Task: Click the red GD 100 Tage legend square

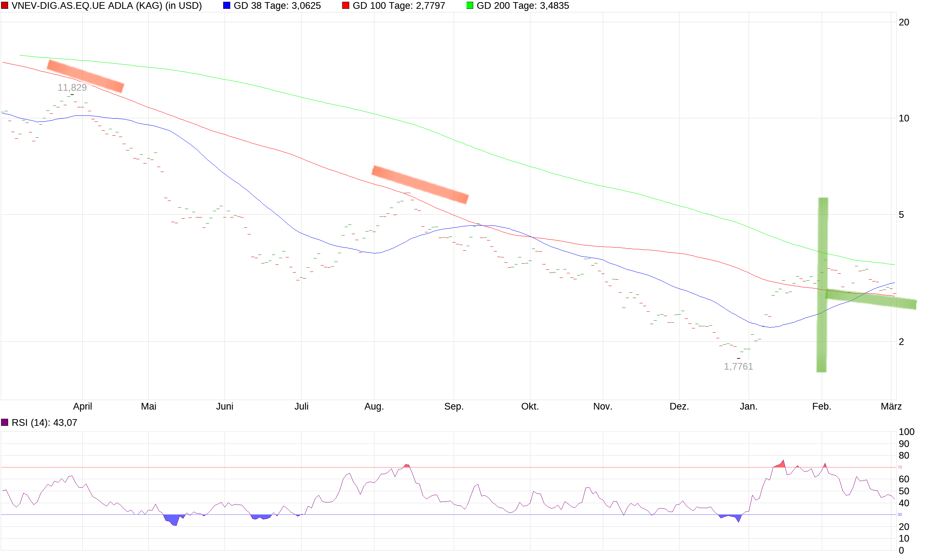Action: [x=346, y=5]
